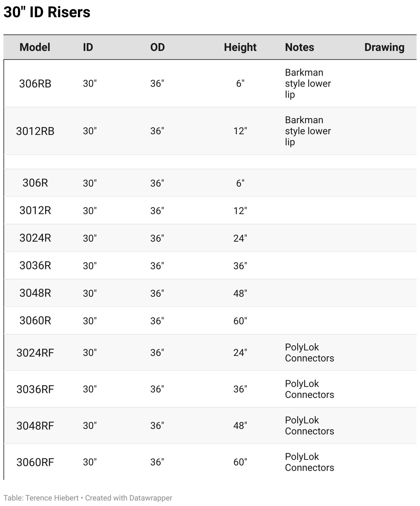Image resolution: width=420 pixels, height=506 pixels.
Task: Click the 3048RF model cell
Action: (35, 426)
